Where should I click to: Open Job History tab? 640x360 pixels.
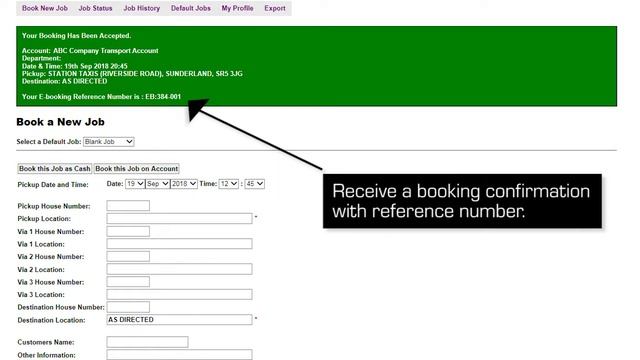tap(142, 8)
